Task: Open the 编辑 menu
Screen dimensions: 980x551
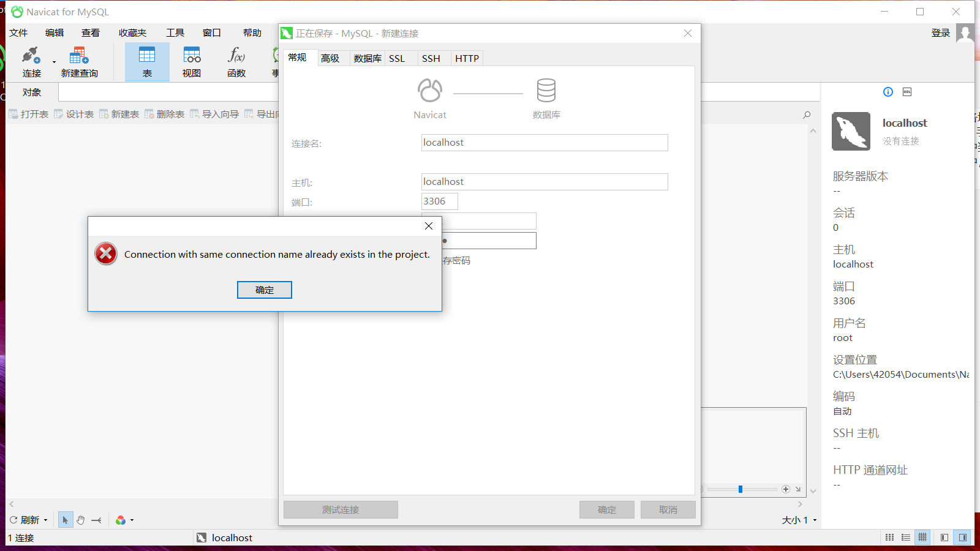Action: pyautogui.click(x=55, y=33)
